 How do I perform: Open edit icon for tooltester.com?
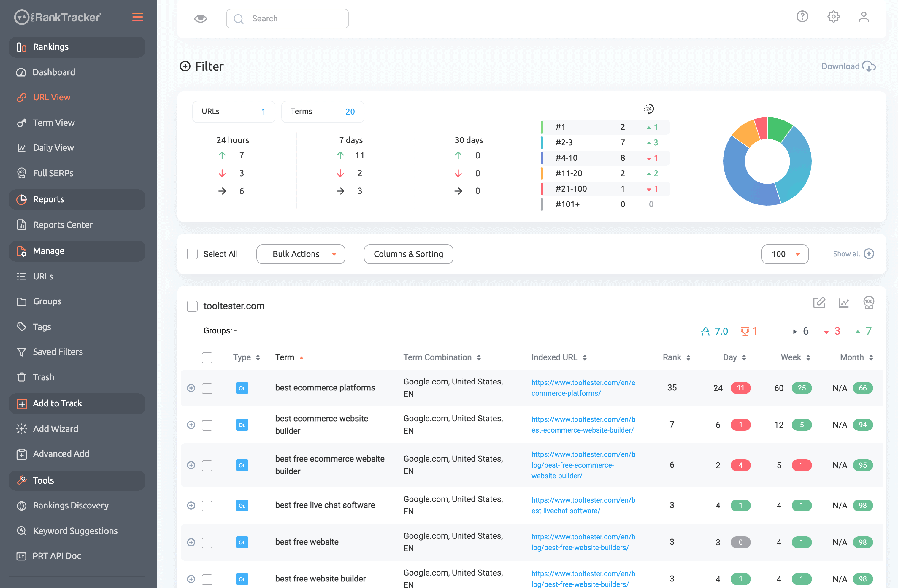pyautogui.click(x=819, y=303)
